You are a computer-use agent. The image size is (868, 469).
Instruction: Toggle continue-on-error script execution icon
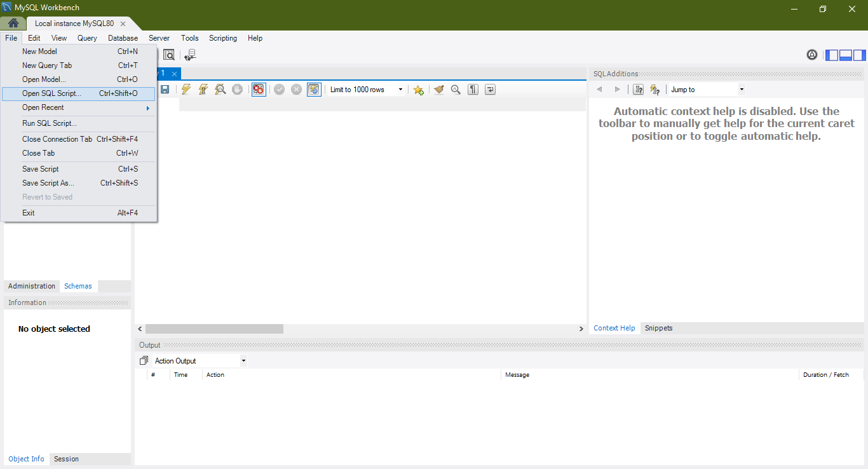(259, 90)
